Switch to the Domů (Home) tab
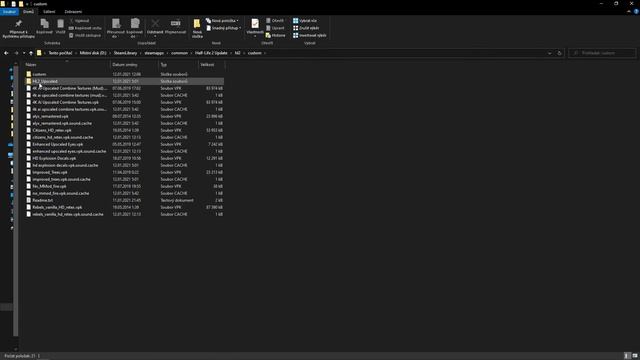640x360 pixels. (x=29, y=11)
